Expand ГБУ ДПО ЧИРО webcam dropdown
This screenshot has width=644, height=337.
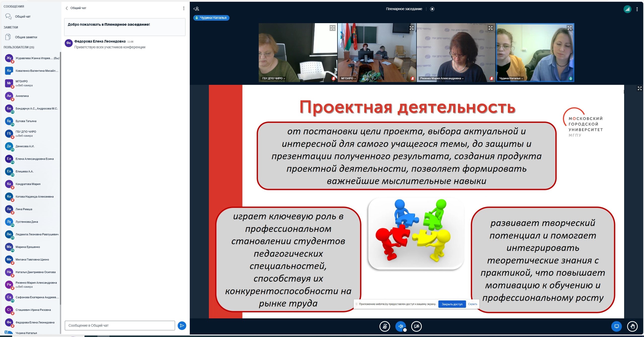[274, 78]
